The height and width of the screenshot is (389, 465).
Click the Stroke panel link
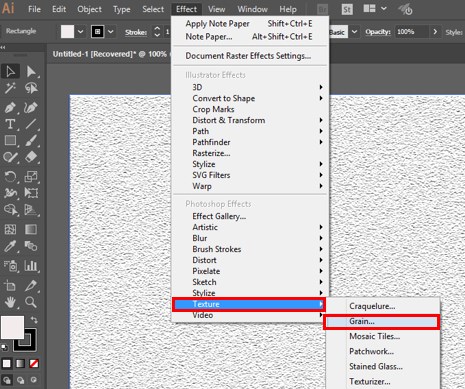point(136,32)
